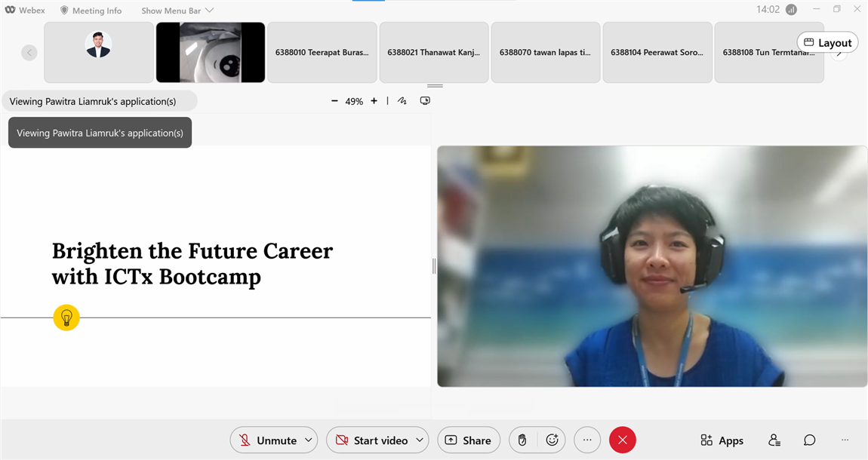Open the chat panel
The height and width of the screenshot is (460, 868).
coord(809,440)
